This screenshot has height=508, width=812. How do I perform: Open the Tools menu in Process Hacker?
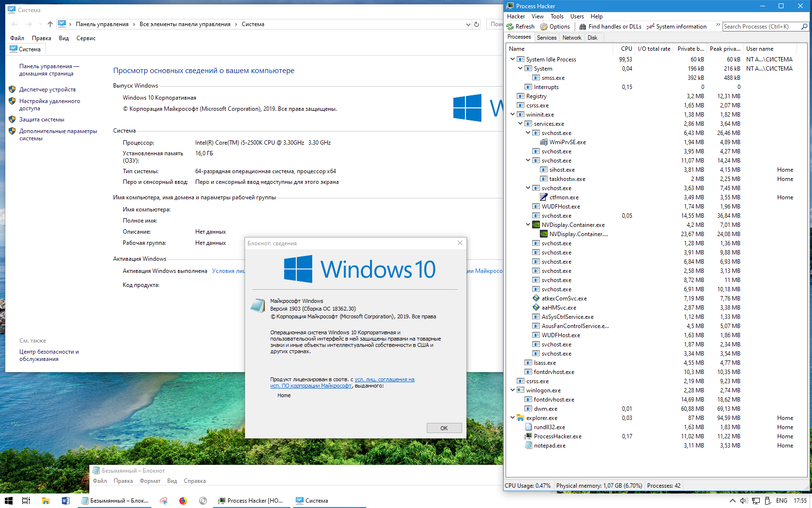[557, 16]
